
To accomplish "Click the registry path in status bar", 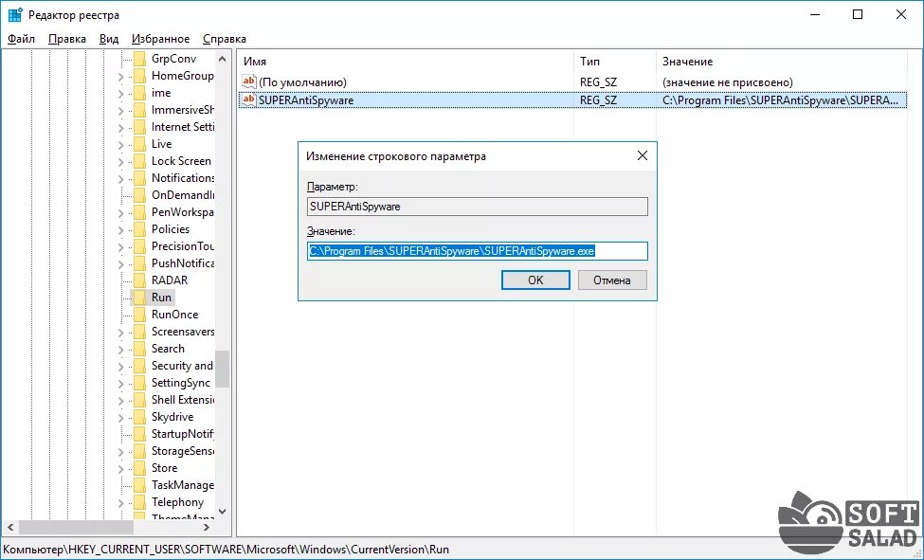I will 226,549.
